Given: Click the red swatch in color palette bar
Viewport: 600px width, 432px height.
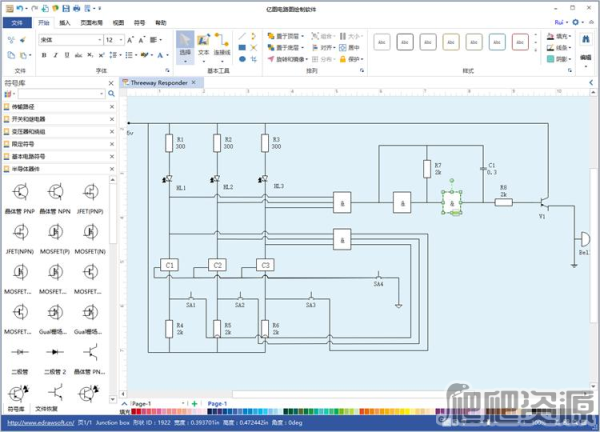Looking at the screenshot, I should (x=137, y=410).
